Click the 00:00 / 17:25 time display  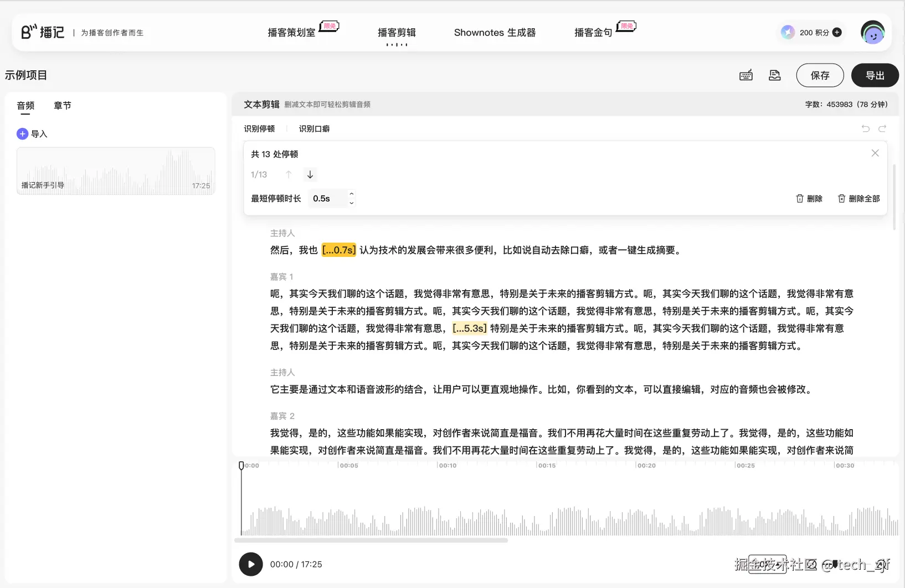[296, 564]
